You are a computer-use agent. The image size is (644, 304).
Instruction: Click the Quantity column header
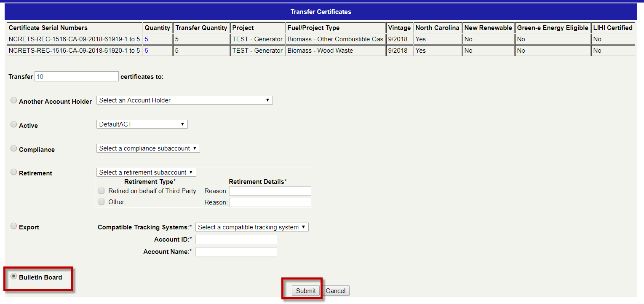tap(158, 28)
